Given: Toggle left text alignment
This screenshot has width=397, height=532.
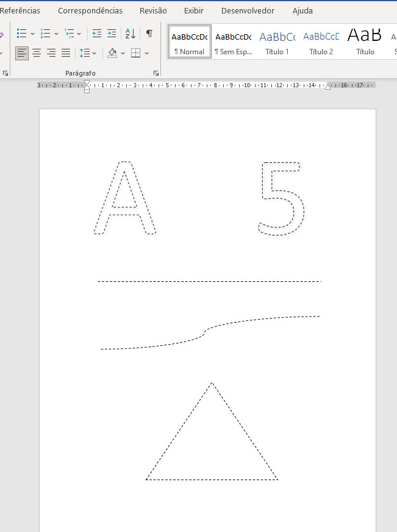Looking at the screenshot, I should (22, 53).
